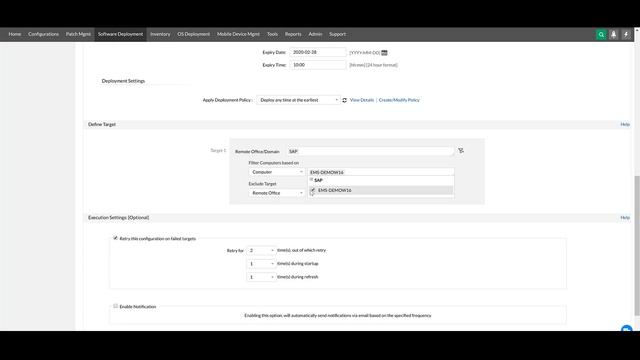Click the Expiry Time input field

pyautogui.click(x=318, y=65)
